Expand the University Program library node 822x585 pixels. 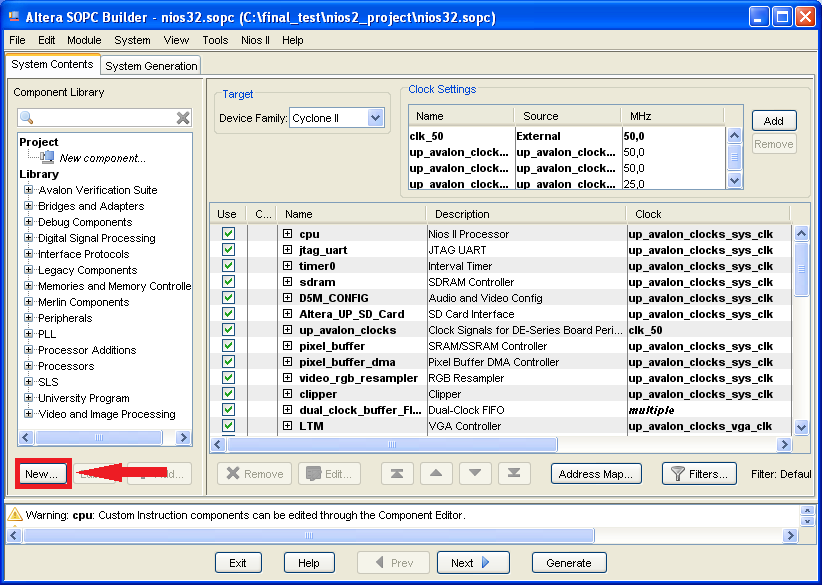pyautogui.click(x=28, y=397)
